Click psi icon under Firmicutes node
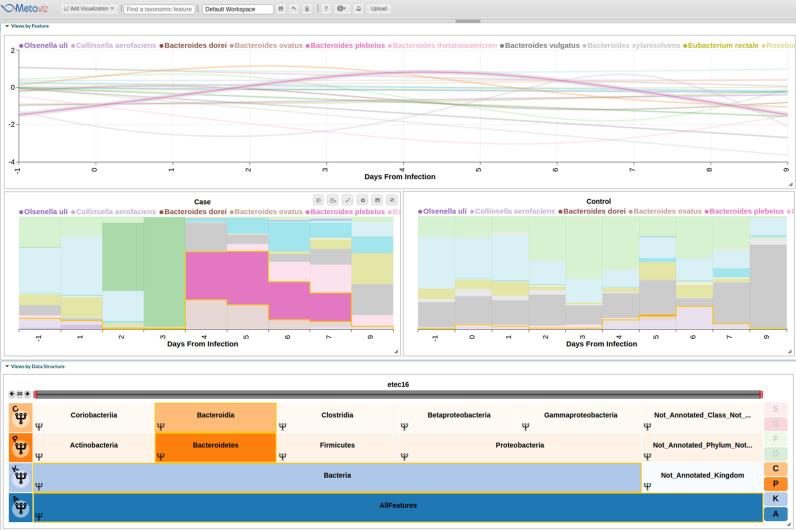This screenshot has height=530, width=796. coord(282,456)
